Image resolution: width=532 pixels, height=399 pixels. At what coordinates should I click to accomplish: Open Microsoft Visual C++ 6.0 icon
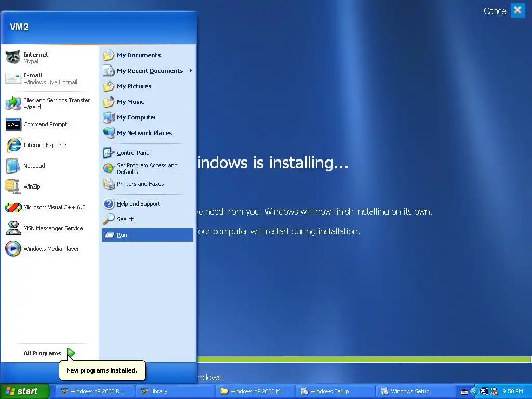pyautogui.click(x=13, y=207)
